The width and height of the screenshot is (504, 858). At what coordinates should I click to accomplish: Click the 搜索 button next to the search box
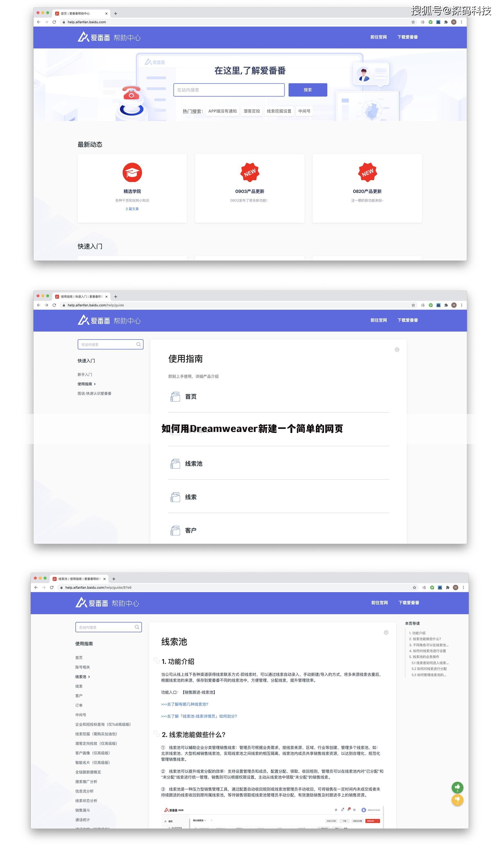tap(307, 90)
